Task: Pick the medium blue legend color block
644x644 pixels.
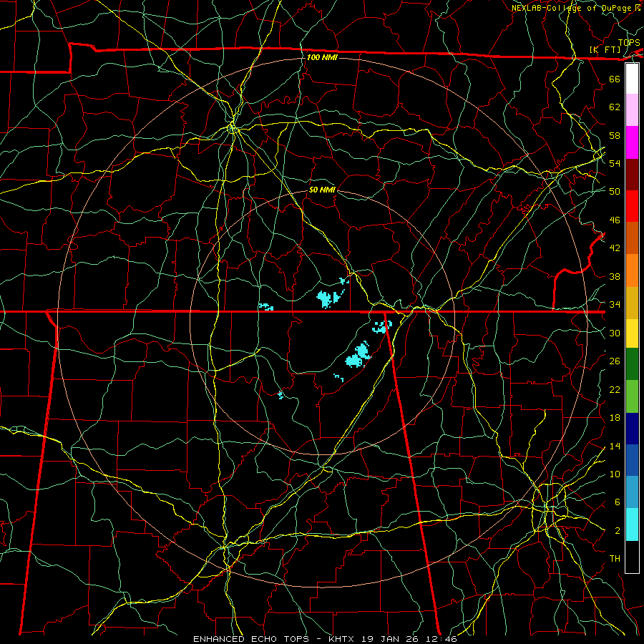Action: coord(632,461)
